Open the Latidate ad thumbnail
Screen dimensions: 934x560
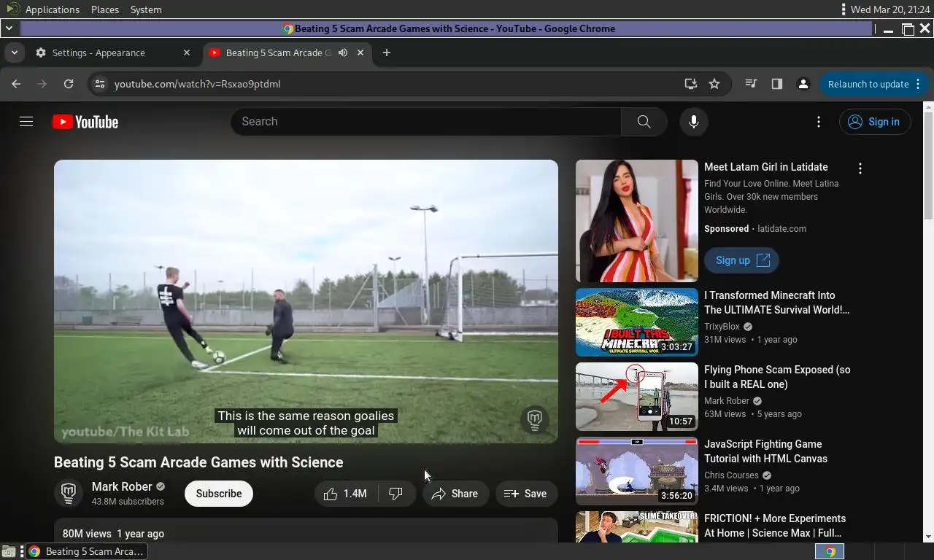[x=637, y=221]
